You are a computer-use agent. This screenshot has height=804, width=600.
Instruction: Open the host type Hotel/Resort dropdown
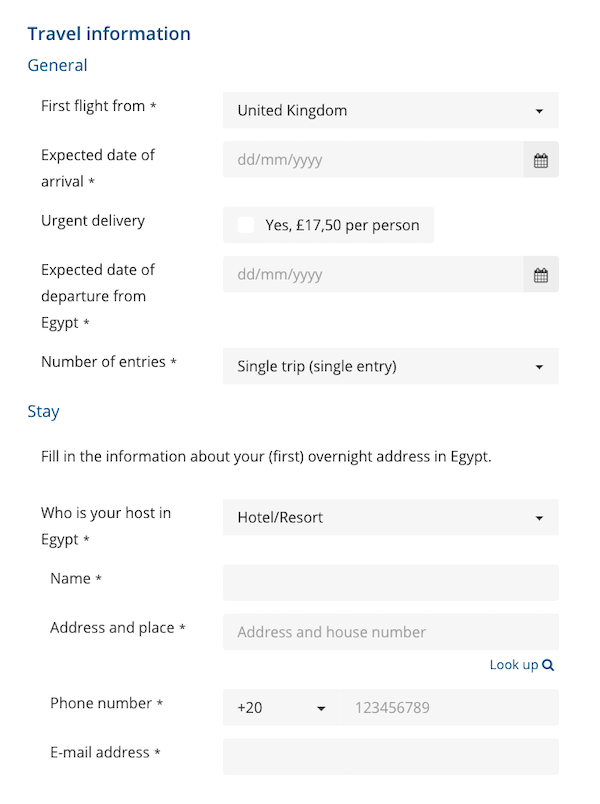[390, 518]
